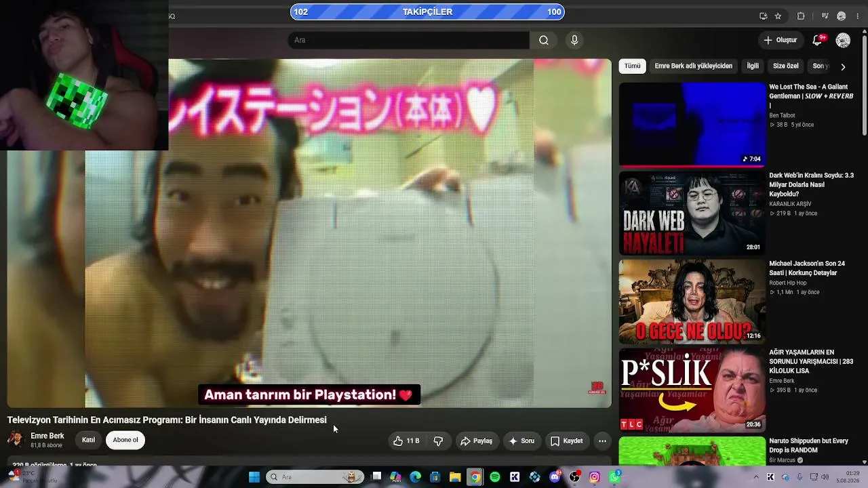Viewport: 868px width, 488px height.
Task: Activate voice search microphone icon
Action: tap(574, 40)
